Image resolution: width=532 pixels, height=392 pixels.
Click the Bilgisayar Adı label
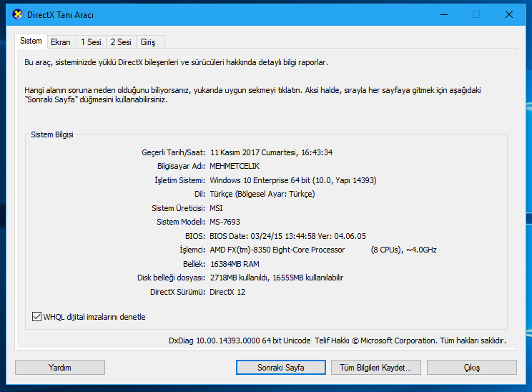181,166
